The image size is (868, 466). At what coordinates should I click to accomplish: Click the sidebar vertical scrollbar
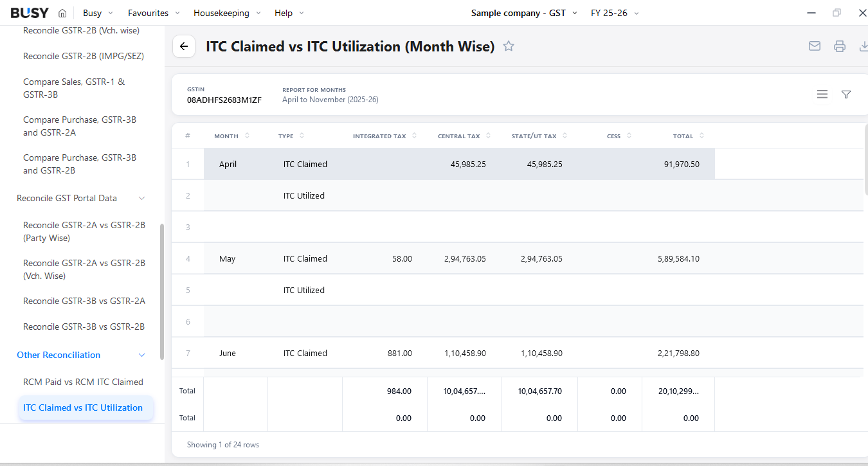[x=162, y=291]
